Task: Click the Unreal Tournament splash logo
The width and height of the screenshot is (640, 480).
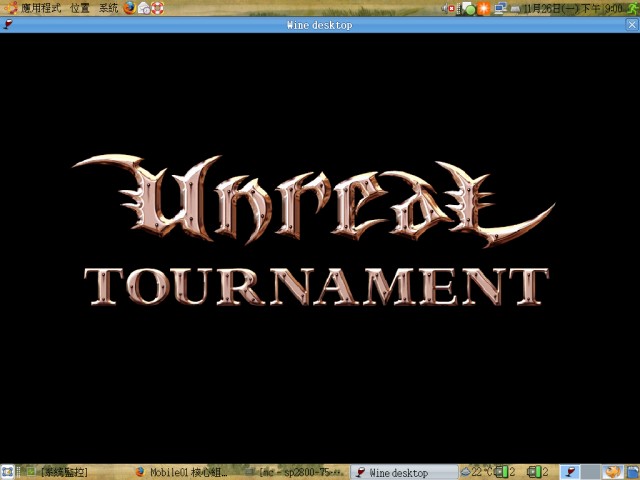Action: 314,231
